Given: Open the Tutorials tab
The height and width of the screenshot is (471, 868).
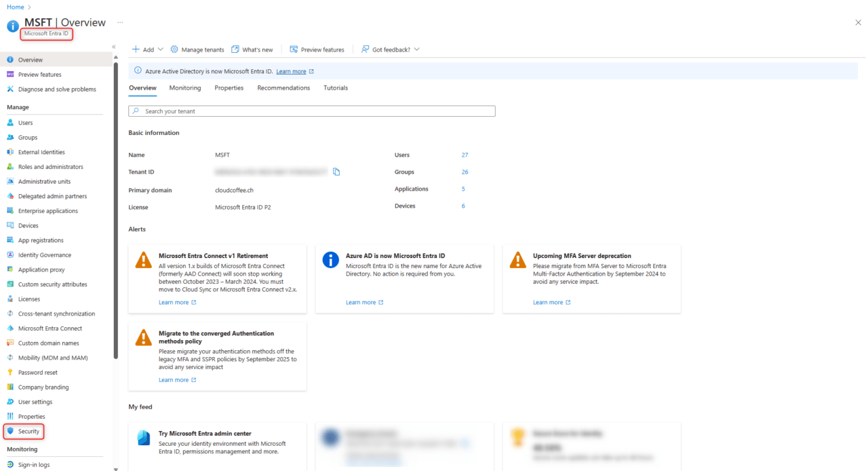Looking at the screenshot, I should (336, 88).
